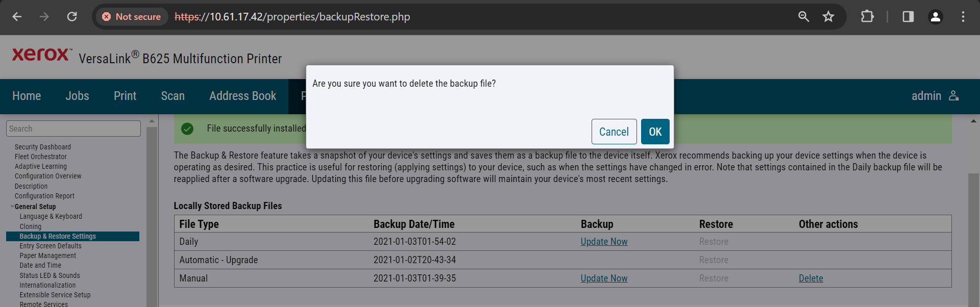Click inside the sidebar Search field

73,129
